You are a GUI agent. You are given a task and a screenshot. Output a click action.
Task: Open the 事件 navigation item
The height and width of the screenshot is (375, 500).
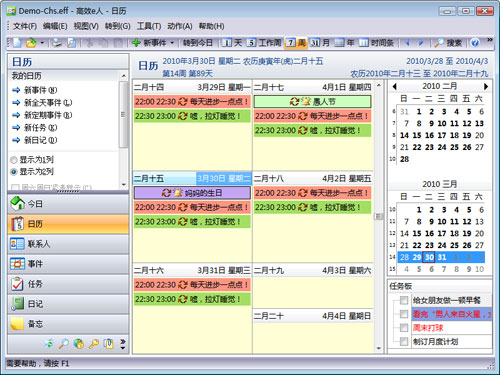point(68,264)
